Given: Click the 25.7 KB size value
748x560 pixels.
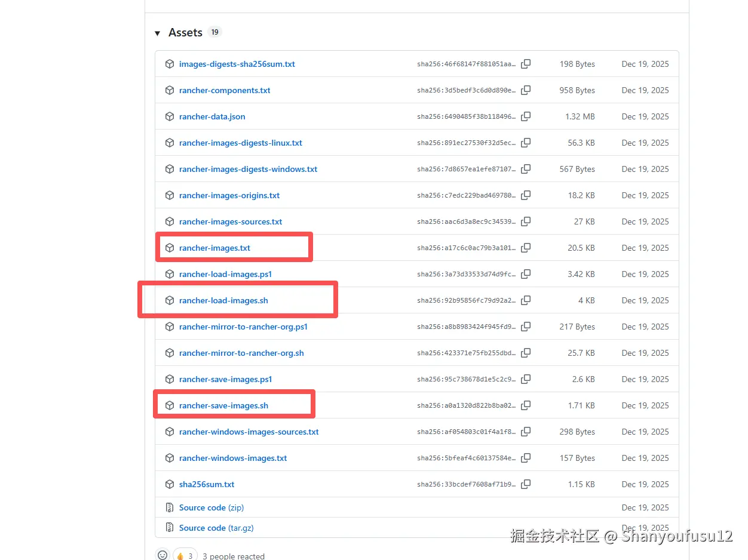Looking at the screenshot, I should pos(581,353).
